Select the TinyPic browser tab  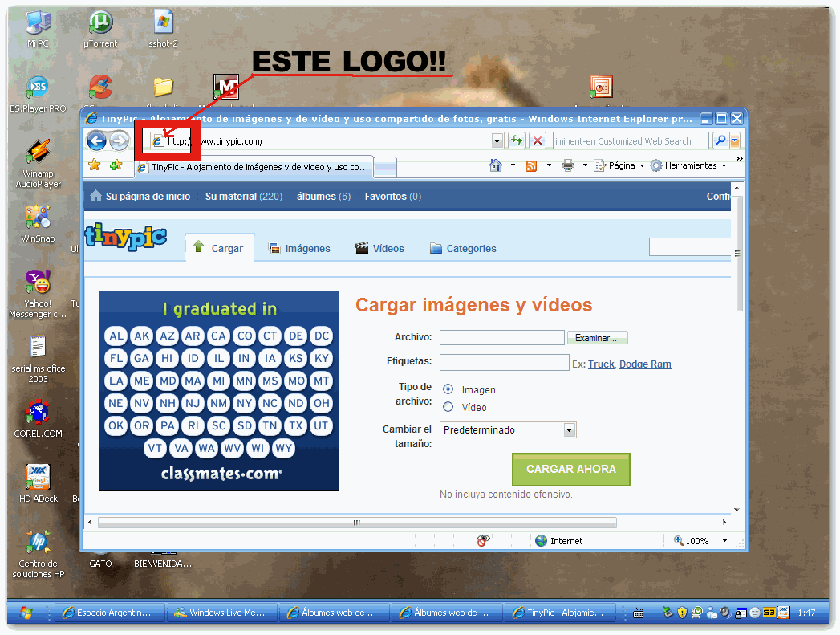[x=254, y=167]
